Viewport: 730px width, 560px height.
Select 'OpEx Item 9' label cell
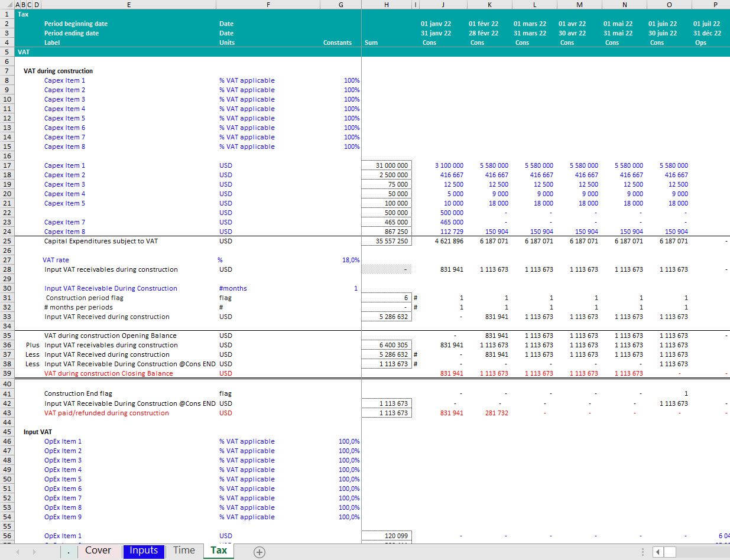(63, 517)
